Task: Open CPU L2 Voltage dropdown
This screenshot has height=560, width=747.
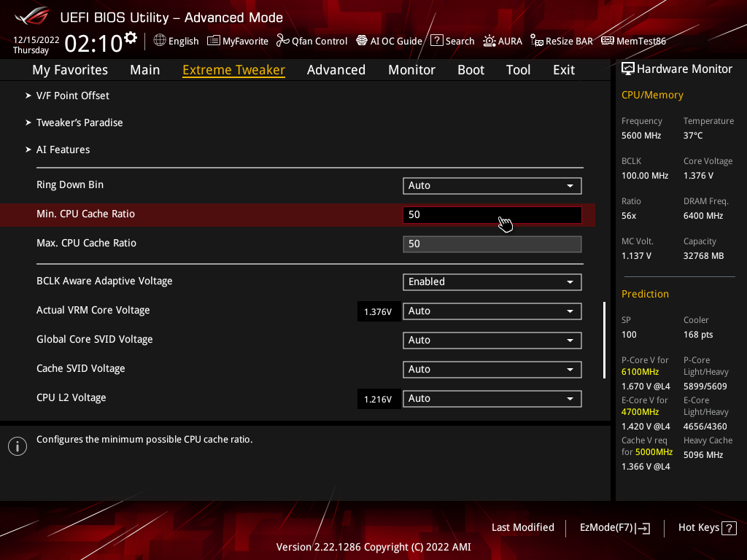Action: point(492,399)
